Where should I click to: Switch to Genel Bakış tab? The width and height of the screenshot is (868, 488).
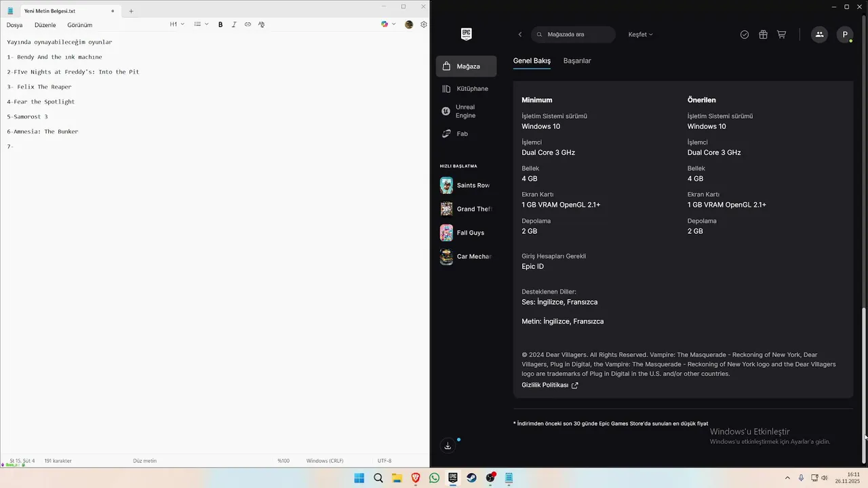532,61
